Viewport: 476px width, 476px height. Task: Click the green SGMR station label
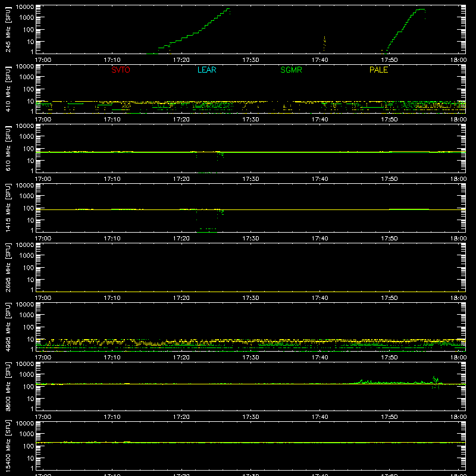(291, 70)
